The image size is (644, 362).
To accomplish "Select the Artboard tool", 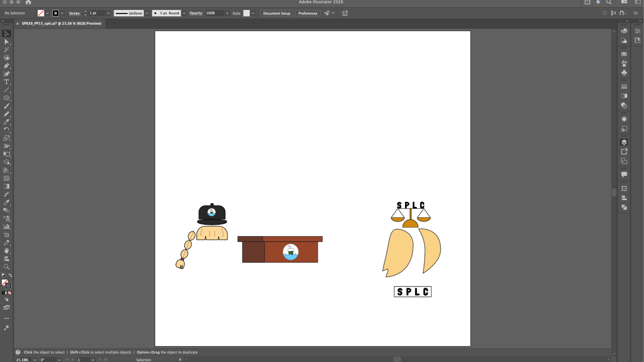I will pyautogui.click(x=6, y=235).
